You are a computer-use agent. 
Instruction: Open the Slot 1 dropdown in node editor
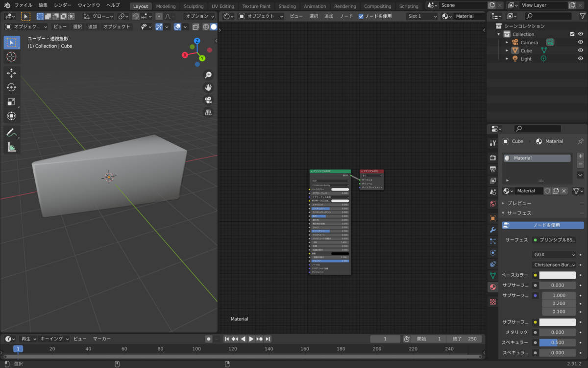(x=422, y=16)
